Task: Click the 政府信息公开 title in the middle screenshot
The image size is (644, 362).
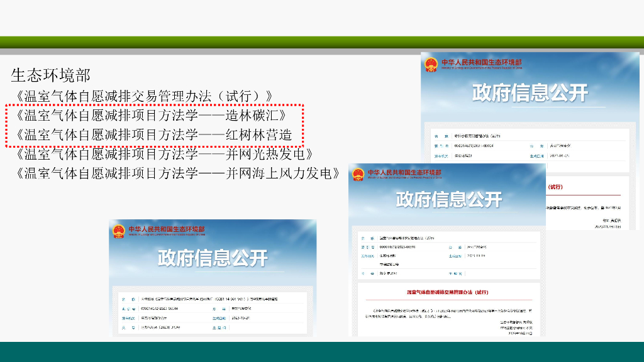Action: (449, 199)
